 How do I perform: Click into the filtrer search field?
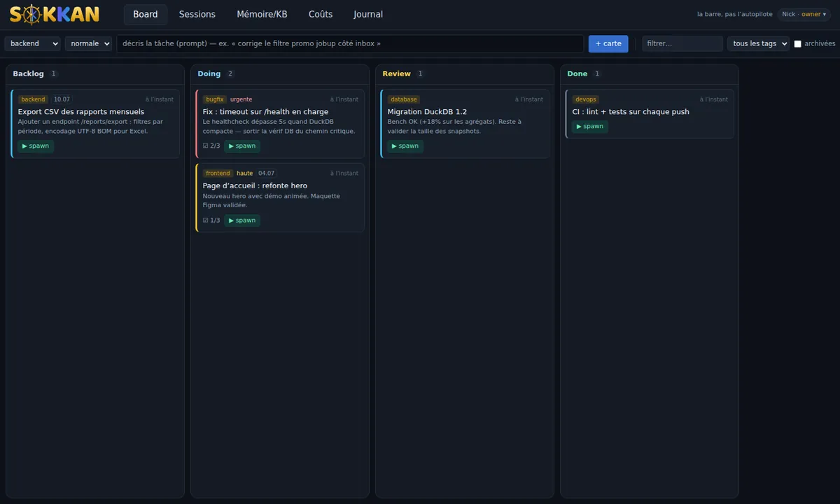(682, 43)
